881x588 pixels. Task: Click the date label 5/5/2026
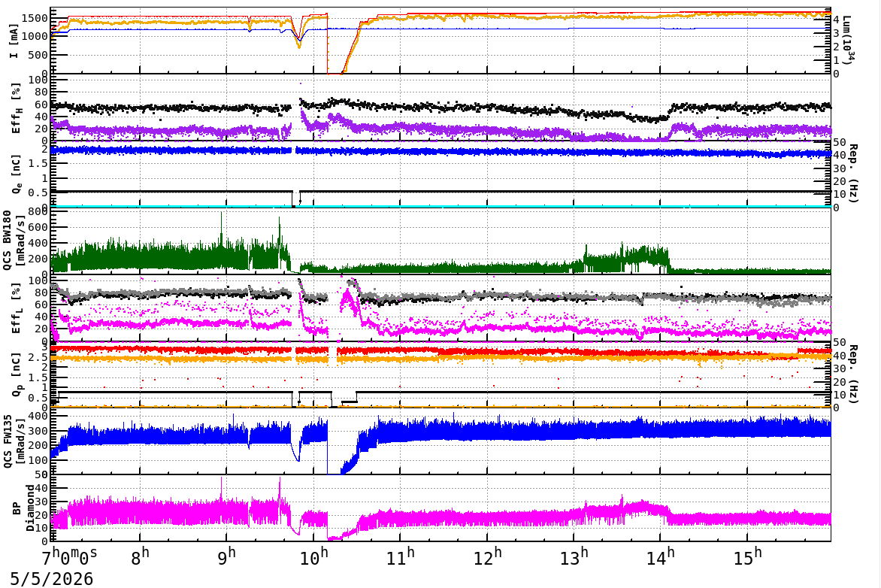pyautogui.click(x=52, y=578)
